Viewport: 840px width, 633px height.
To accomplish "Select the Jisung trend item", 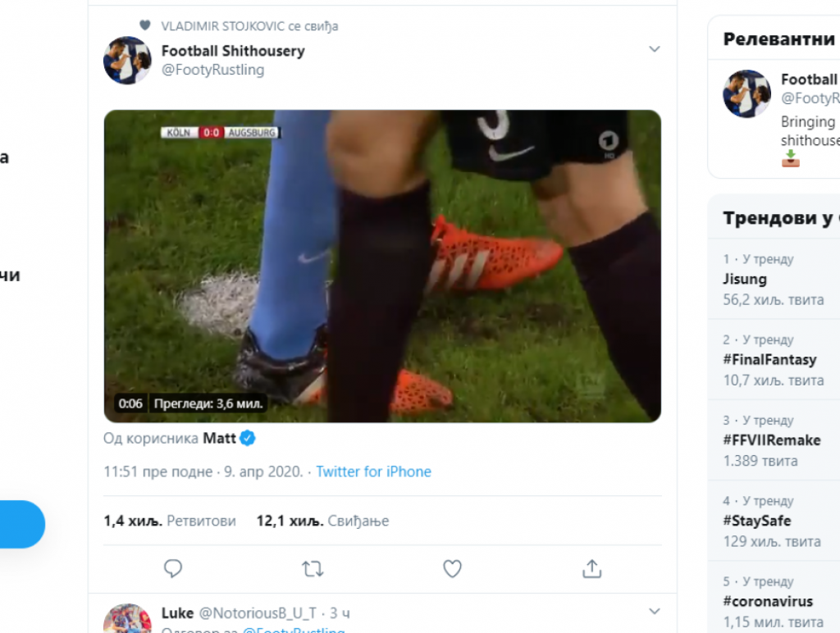I will [745, 280].
